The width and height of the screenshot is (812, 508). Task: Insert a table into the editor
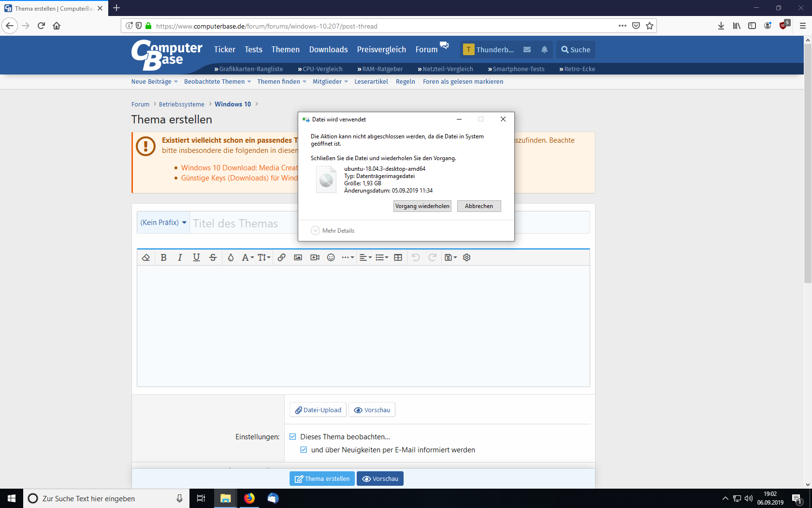click(x=398, y=257)
